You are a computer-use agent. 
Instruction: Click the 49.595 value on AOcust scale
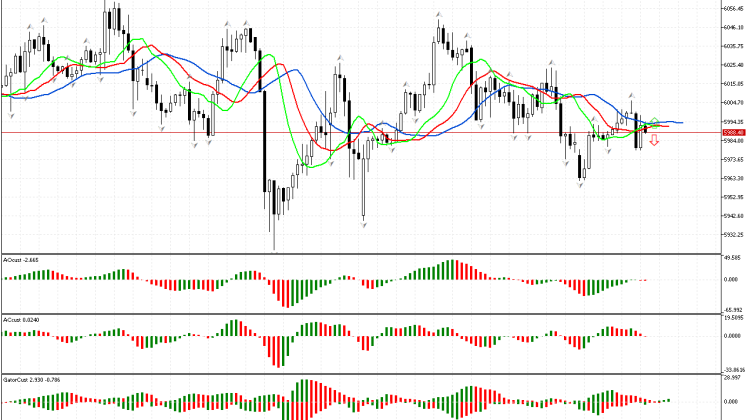point(735,257)
